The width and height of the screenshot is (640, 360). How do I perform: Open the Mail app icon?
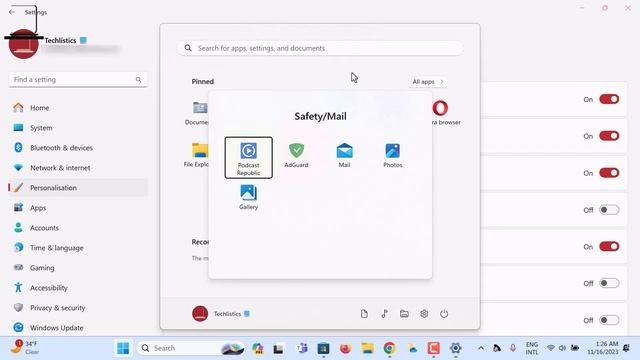pyautogui.click(x=344, y=155)
